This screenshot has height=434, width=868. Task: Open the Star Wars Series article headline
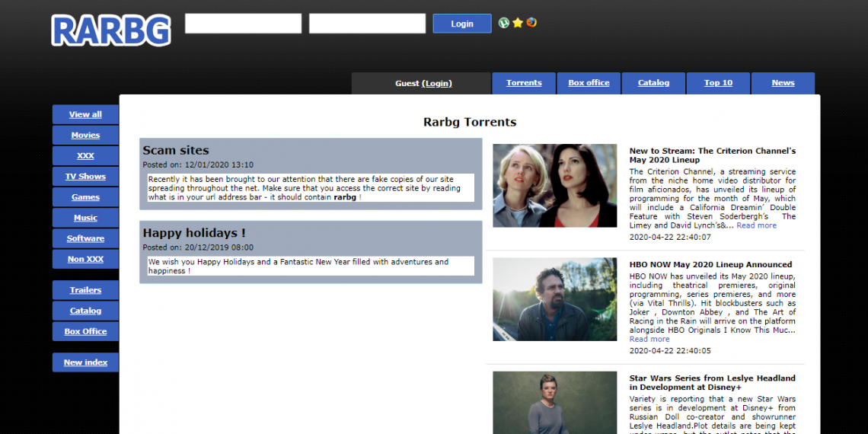point(712,382)
